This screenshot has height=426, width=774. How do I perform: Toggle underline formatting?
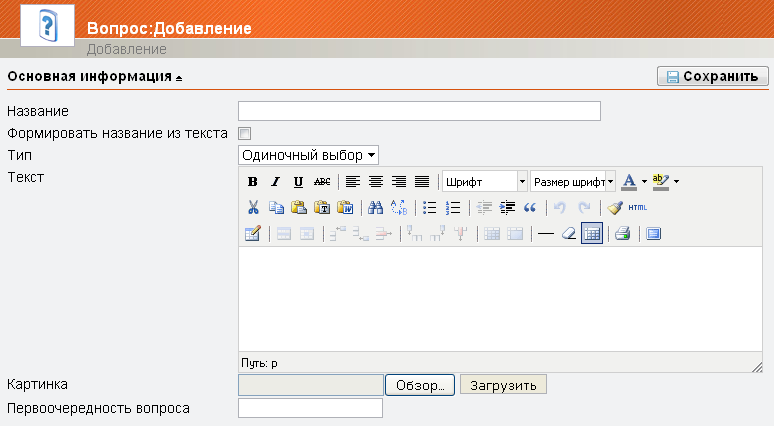(298, 182)
